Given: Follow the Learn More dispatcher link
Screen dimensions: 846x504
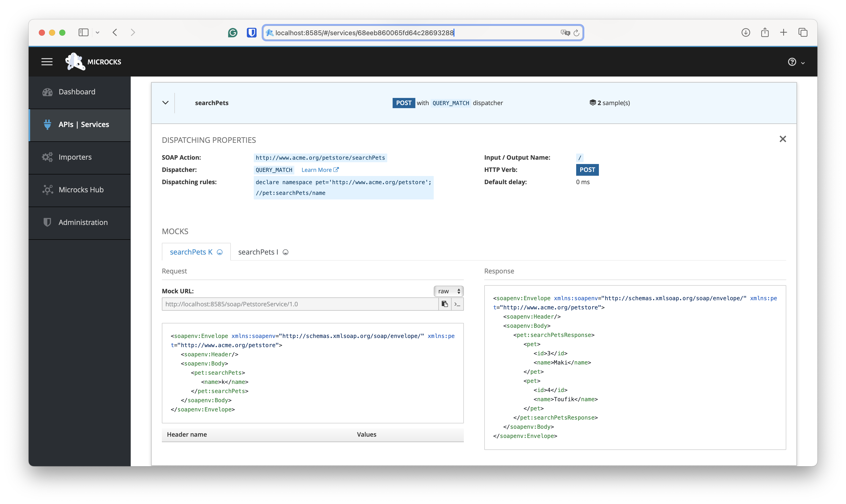Looking at the screenshot, I should coord(320,170).
